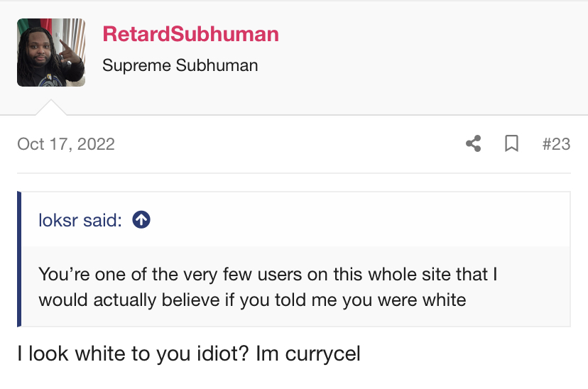Click the up-arrow icon beside "loksr said:"

(x=141, y=220)
